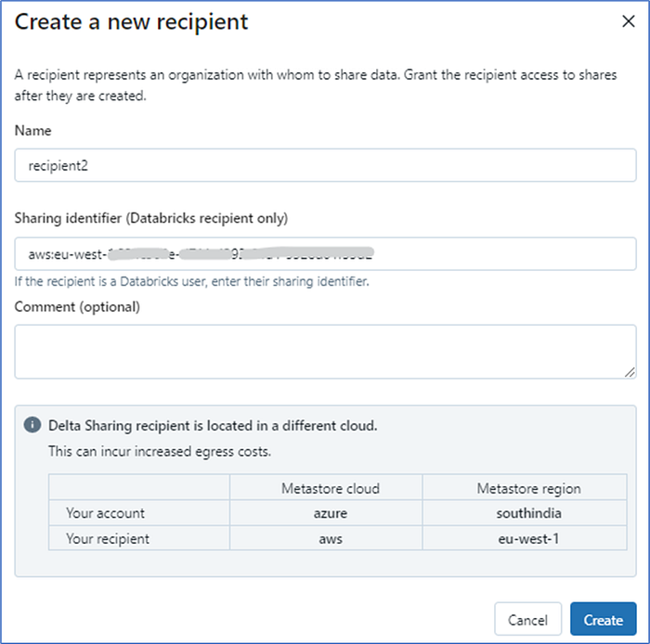Focus the Sharing identifier input field

pos(325,253)
